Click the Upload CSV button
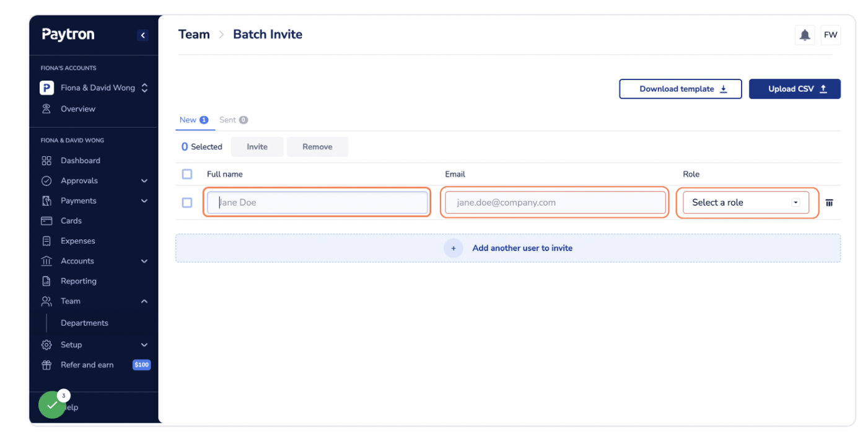Screen dimensions: 868x436 pos(794,89)
